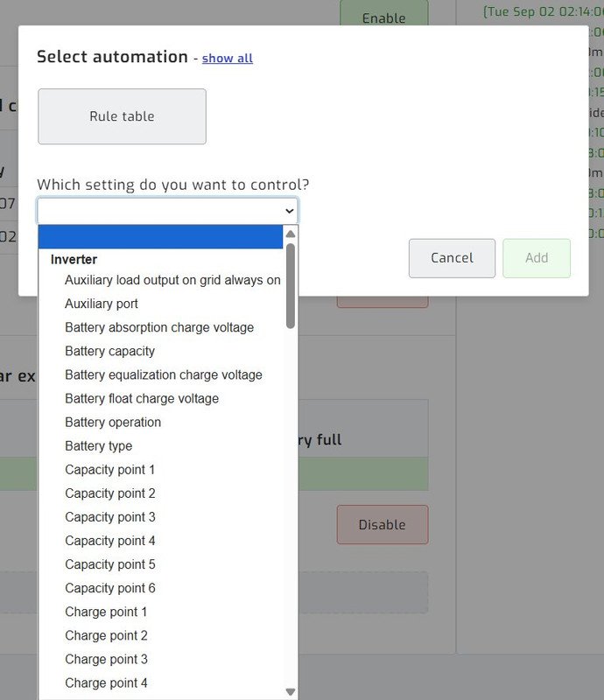This screenshot has width=604, height=700.
Task: Select the blank highlighted option in list
Action: [160, 236]
